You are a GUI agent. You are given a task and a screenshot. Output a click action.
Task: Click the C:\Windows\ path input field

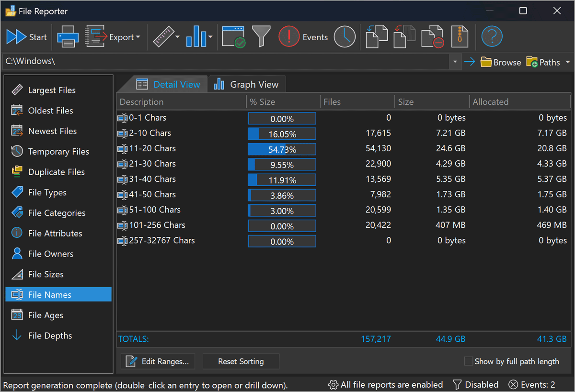pos(225,62)
